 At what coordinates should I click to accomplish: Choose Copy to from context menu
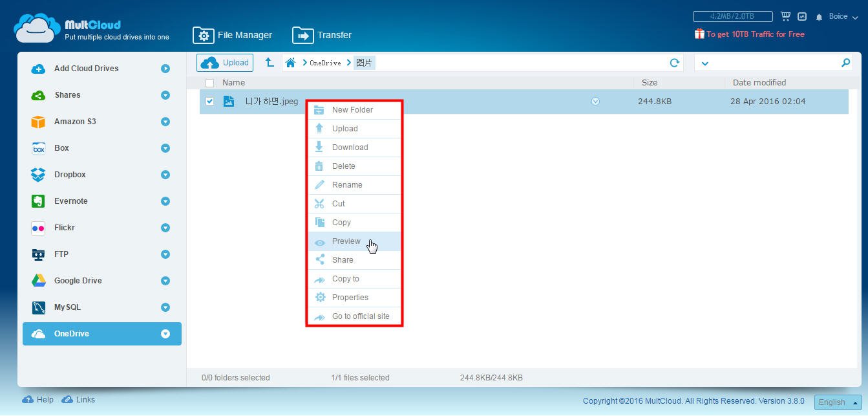tap(354, 279)
